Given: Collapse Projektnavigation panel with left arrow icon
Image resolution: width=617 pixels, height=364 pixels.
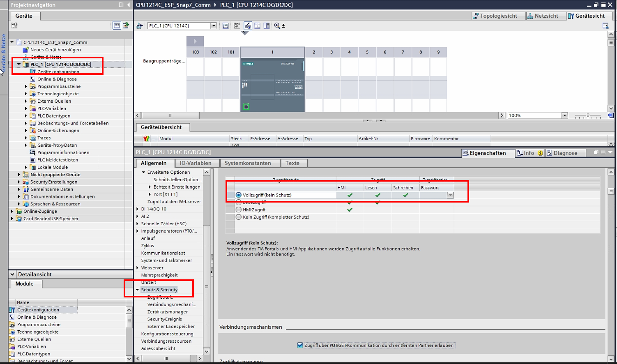Looking at the screenshot, I should coord(129,5).
